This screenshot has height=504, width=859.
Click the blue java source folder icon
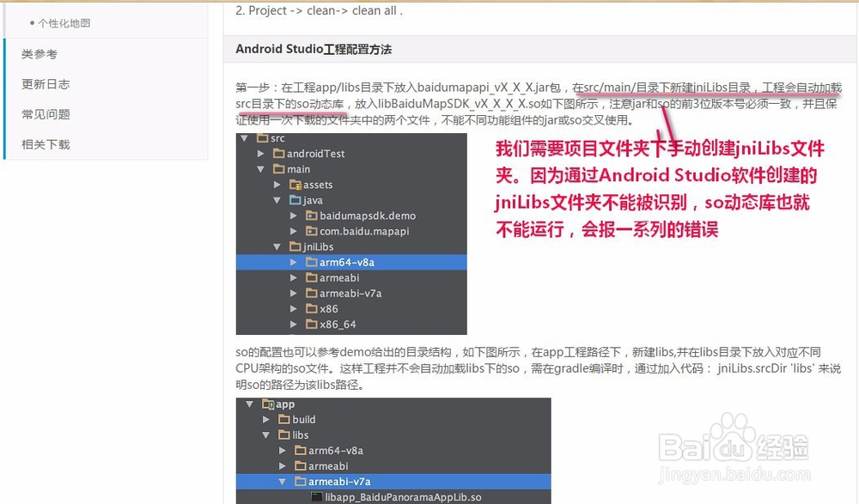295,200
